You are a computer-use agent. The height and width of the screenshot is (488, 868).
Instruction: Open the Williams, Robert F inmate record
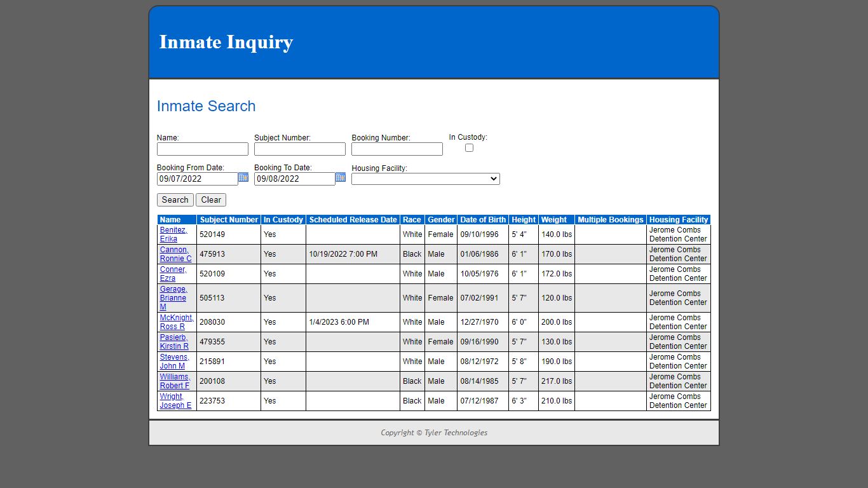coord(175,381)
